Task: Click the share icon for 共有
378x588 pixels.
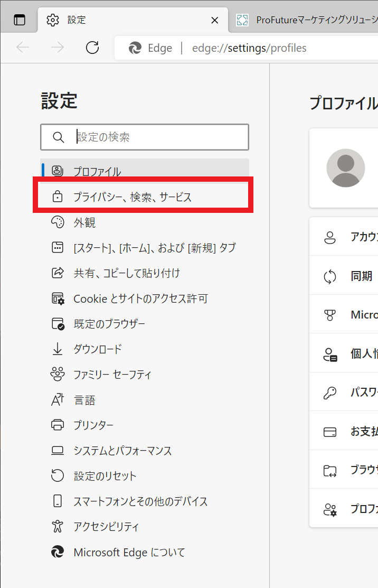Action: [x=58, y=273]
